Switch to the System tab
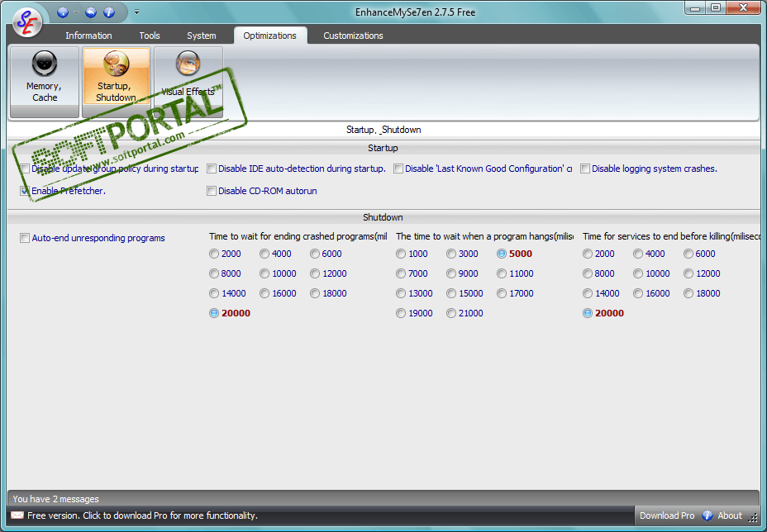The width and height of the screenshot is (767, 532). pos(201,36)
